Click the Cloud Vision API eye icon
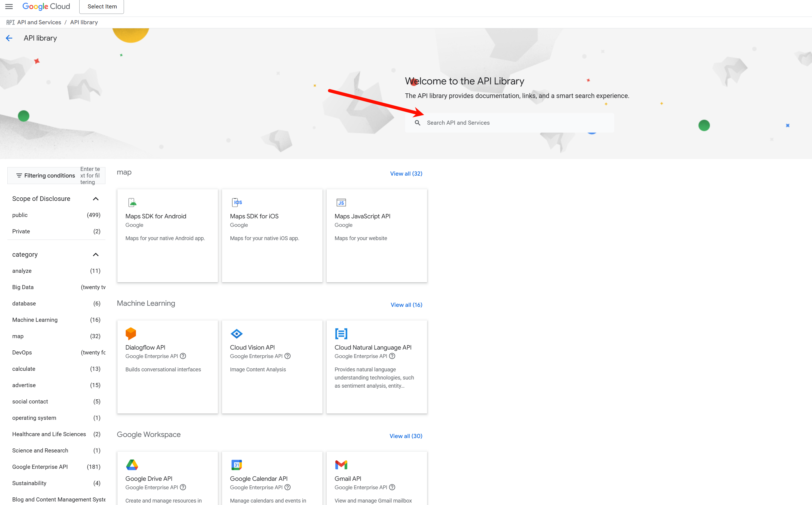The width and height of the screenshot is (812, 505). click(x=237, y=334)
